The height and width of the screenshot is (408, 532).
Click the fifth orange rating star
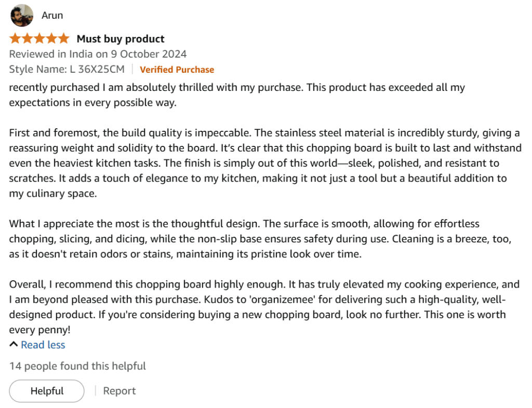63,38
